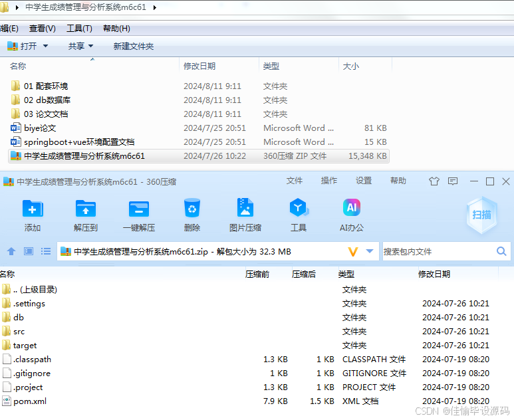Screen dimensions: 514x420
Task: Open 工具(T) menu in Explorer
Action: coord(79,29)
